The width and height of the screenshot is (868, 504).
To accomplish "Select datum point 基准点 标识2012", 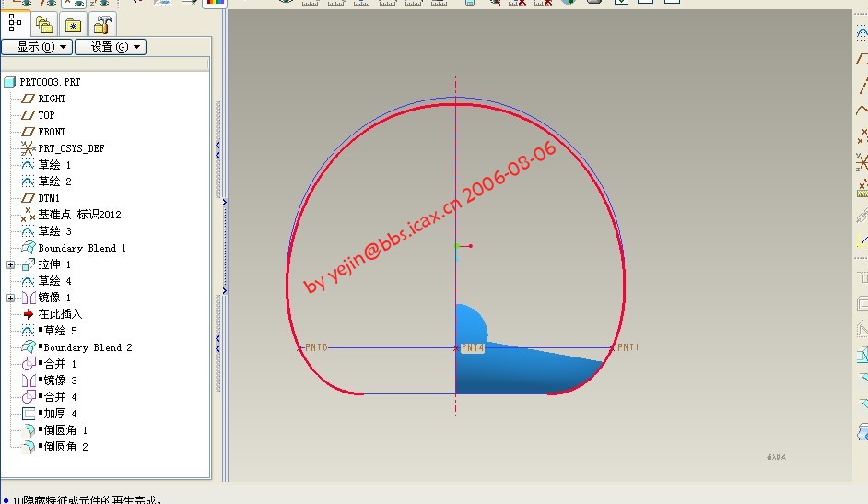I will (x=71, y=215).
